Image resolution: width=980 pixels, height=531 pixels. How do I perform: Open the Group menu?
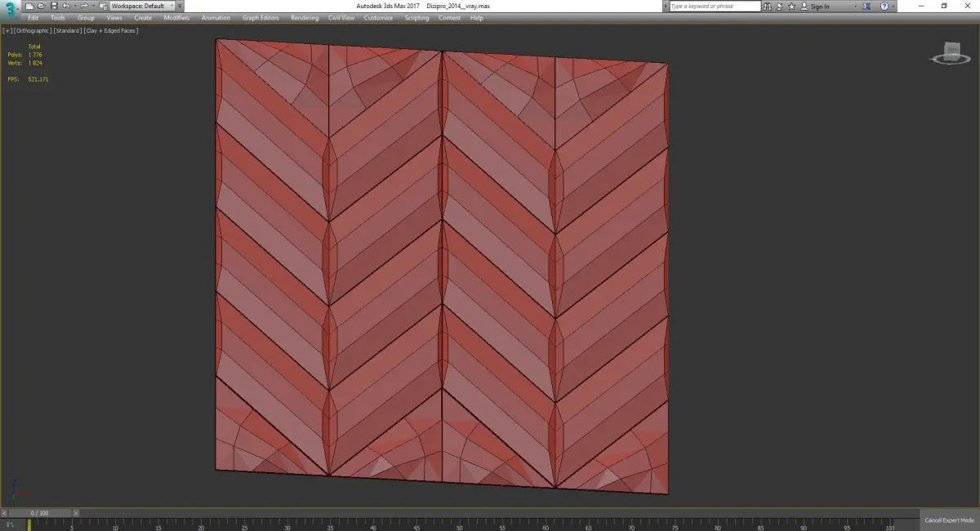86,18
